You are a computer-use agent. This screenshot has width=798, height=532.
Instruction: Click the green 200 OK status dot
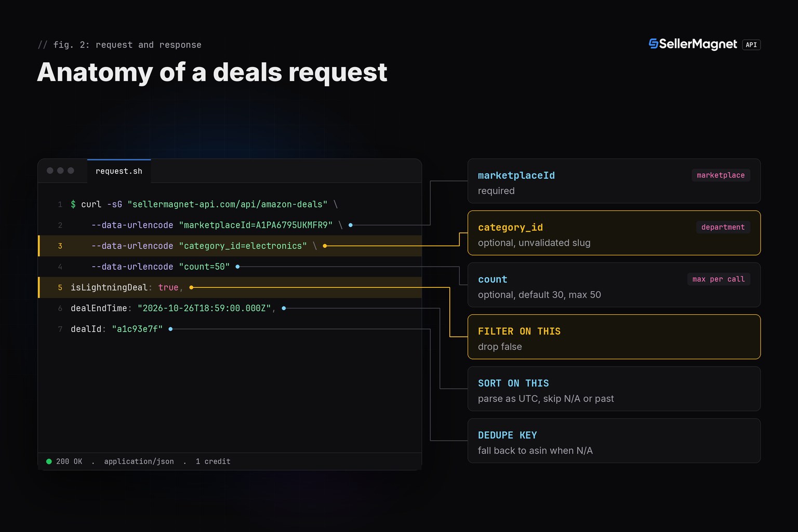pyautogui.click(x=49, y=461)
